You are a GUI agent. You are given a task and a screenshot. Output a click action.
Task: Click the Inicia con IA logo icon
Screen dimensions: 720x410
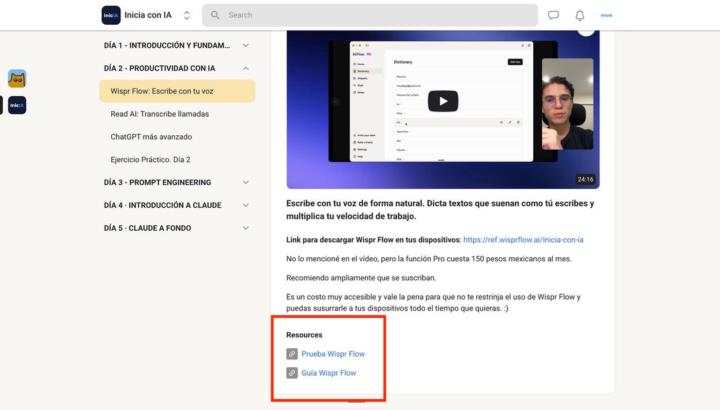[111, 15]
